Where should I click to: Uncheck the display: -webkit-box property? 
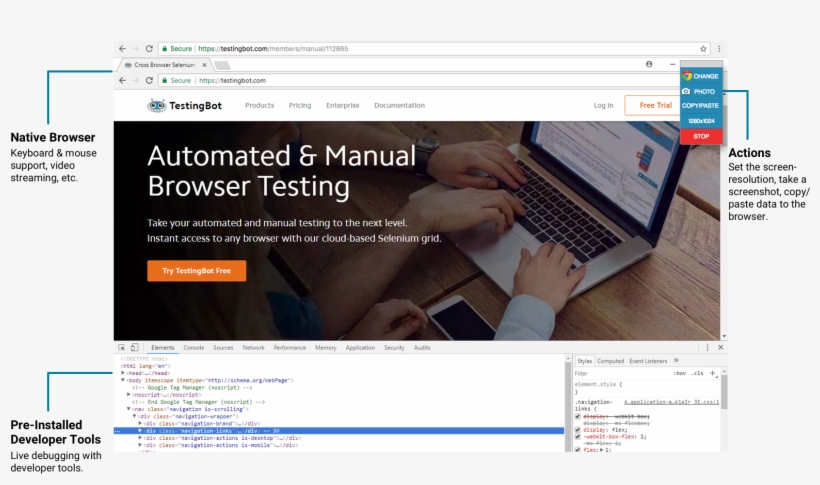[578, 416]
